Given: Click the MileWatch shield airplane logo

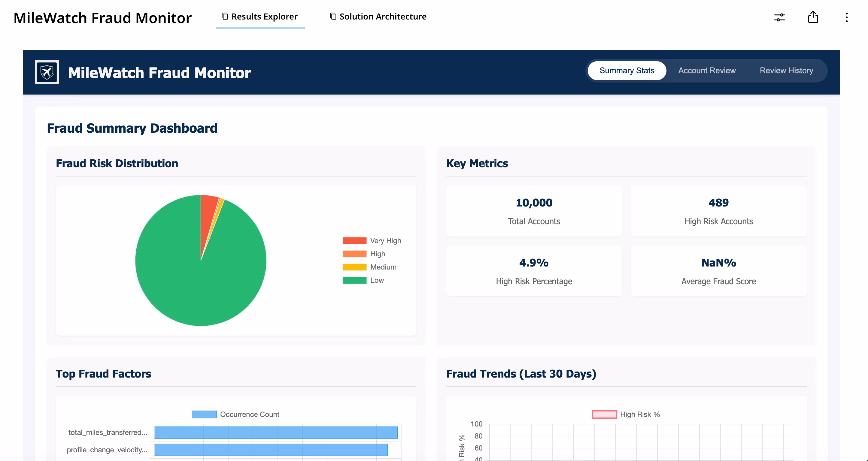Looking at the screenshot, I should [47, 72].
